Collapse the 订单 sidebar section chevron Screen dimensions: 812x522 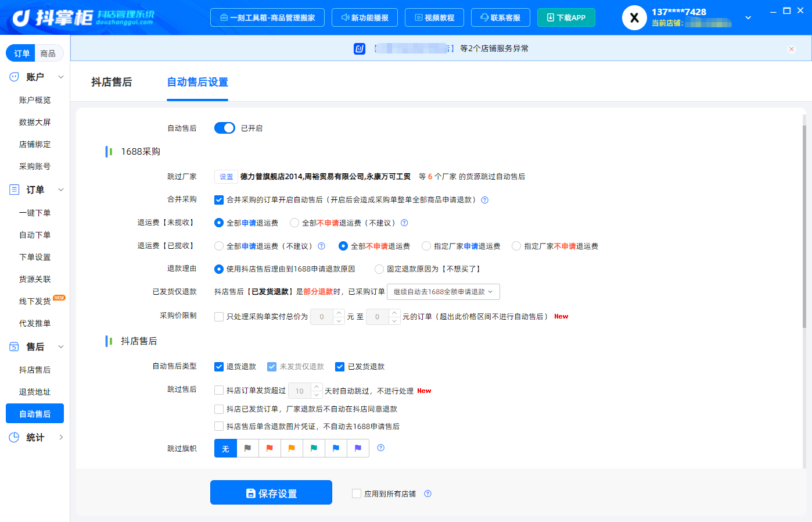pyautogui.click(x=60, y=190)
